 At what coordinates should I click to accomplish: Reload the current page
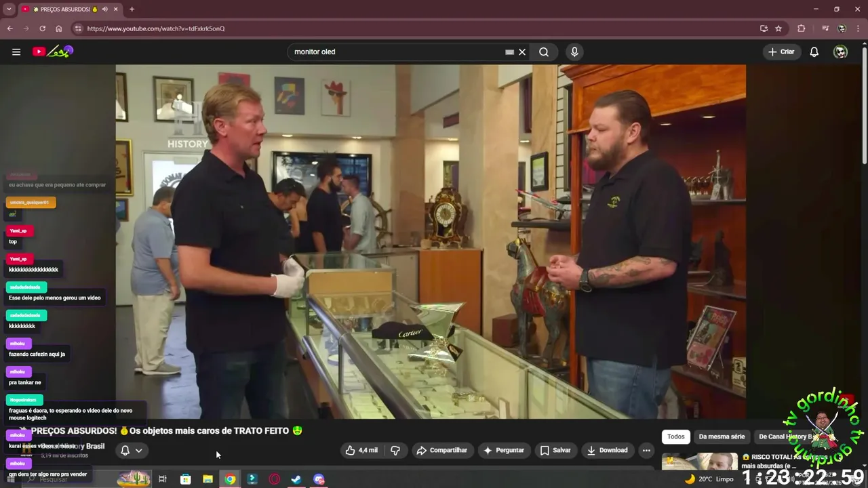[42, 28]
